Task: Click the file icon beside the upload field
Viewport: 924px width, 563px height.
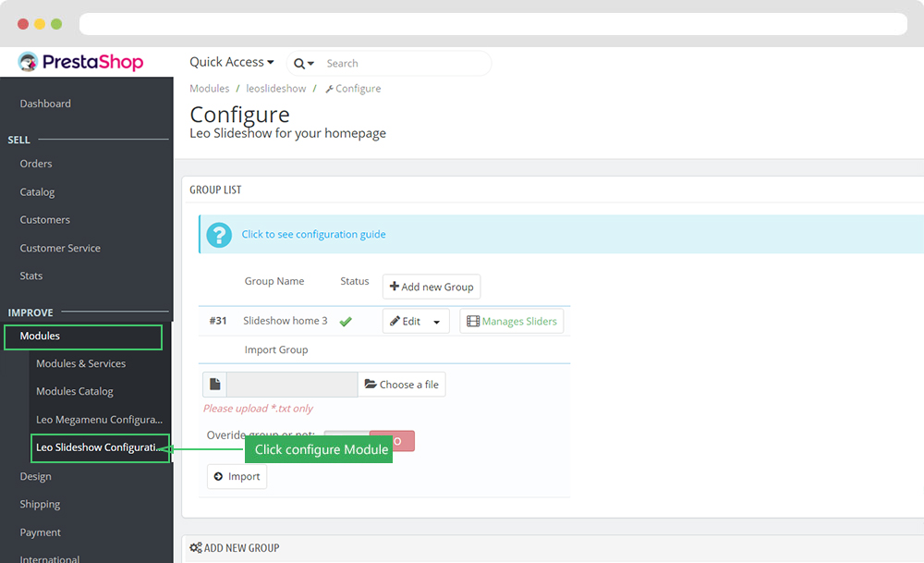Action: [215, 385]
